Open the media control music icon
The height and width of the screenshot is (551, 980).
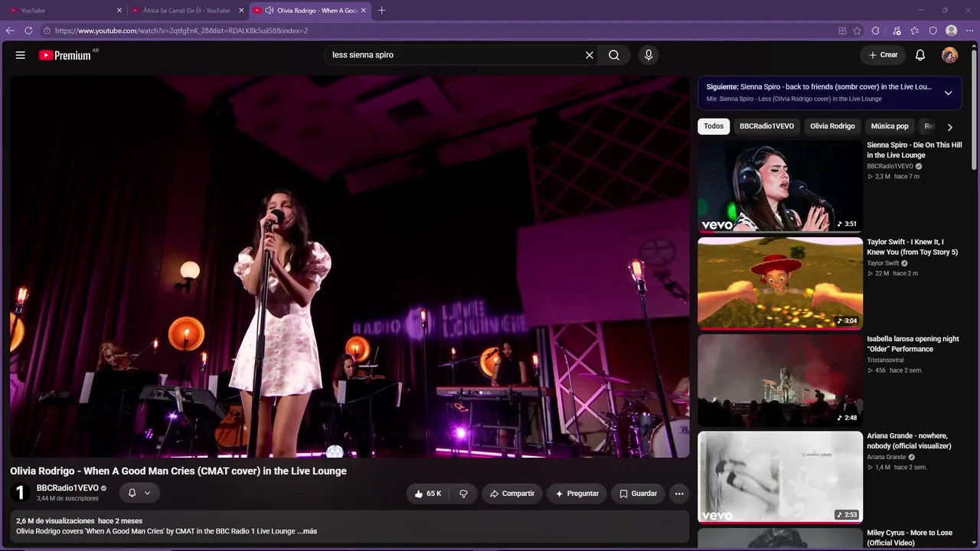pos(897,31)
